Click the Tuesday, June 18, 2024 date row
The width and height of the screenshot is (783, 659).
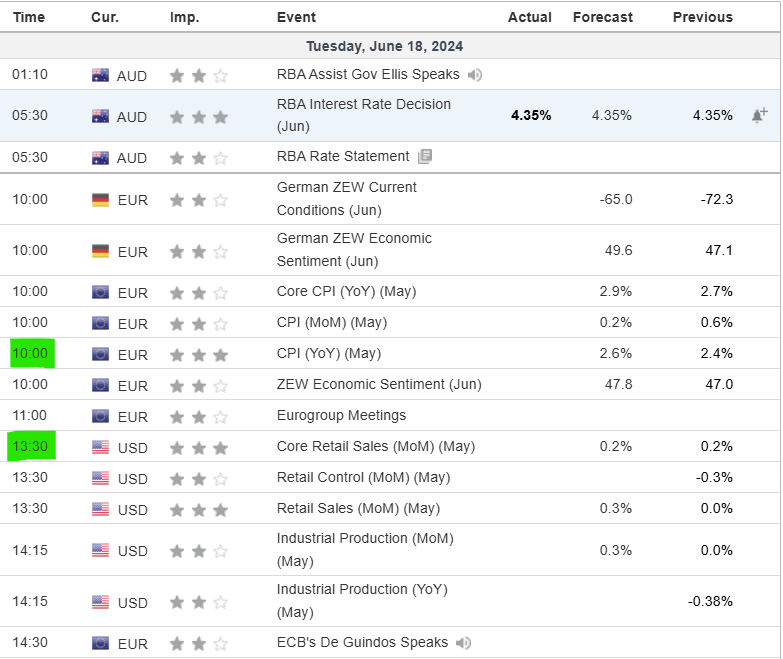coord(384,46)
